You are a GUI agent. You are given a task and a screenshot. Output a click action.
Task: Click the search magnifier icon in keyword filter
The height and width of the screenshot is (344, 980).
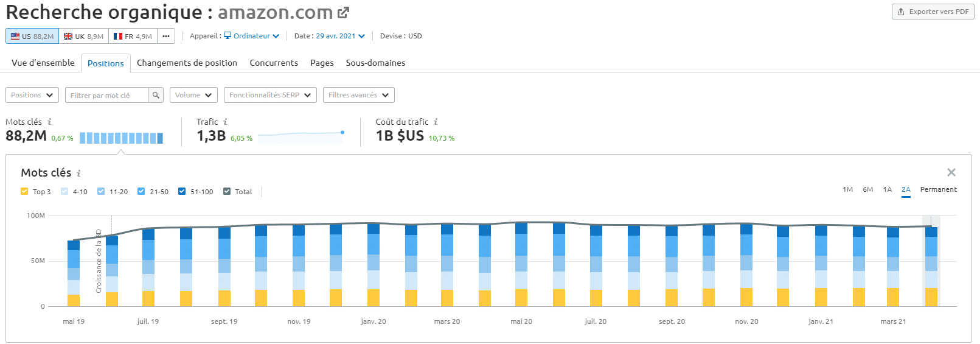(156, 95)
